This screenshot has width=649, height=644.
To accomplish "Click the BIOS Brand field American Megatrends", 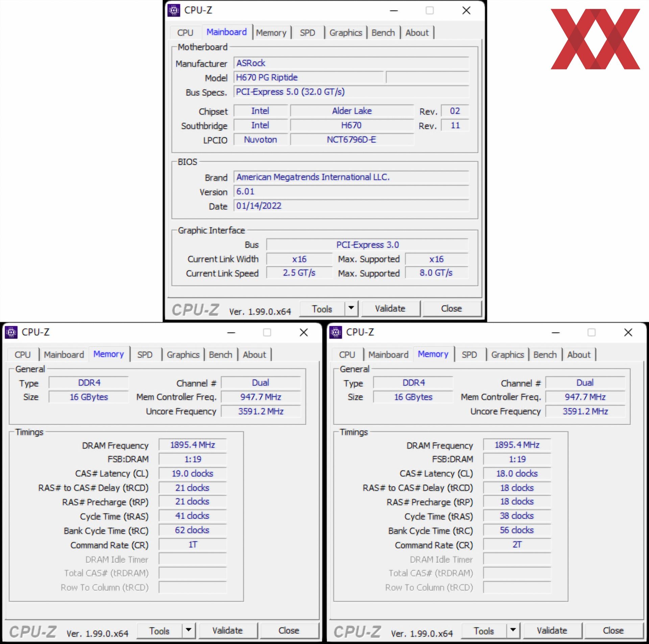I will click(352, 177).
